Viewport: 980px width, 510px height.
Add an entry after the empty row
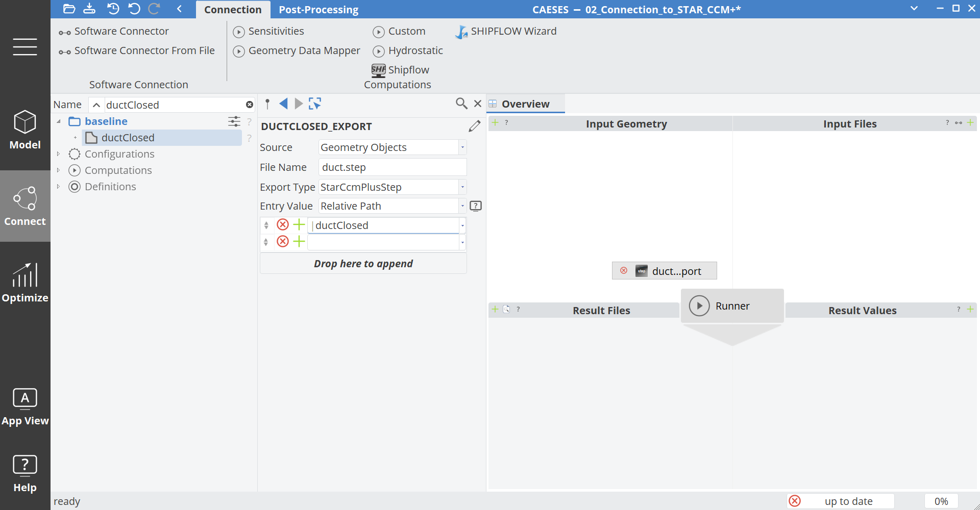click(x=299, y=242)
